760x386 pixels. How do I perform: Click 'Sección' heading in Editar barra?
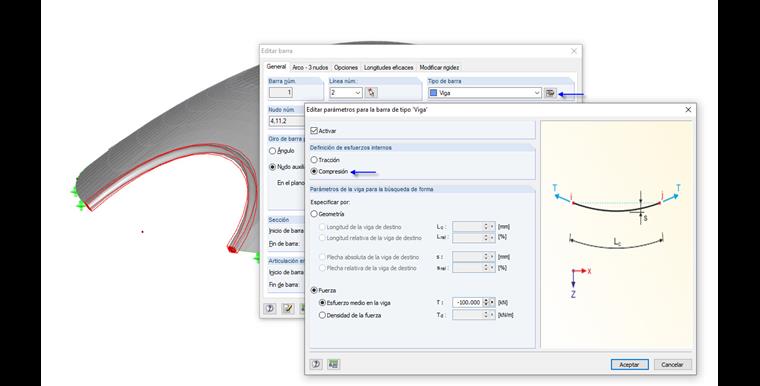(279, 220)
